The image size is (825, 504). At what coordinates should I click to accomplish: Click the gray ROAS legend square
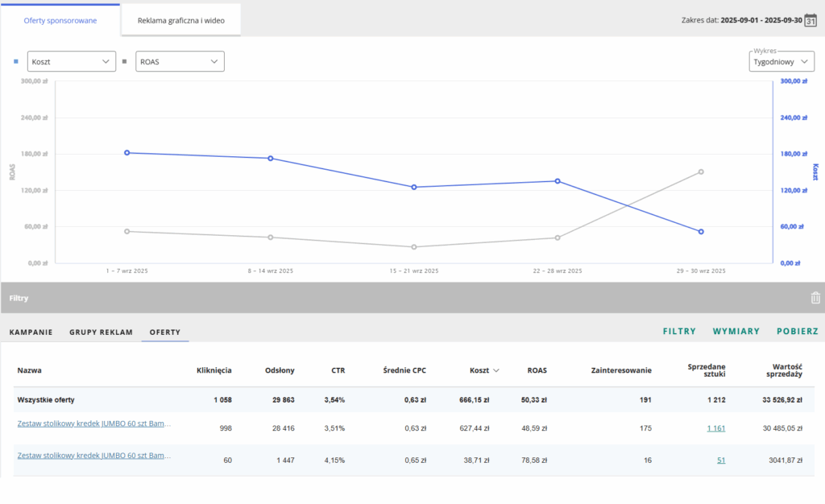click(x=124, y=61)
